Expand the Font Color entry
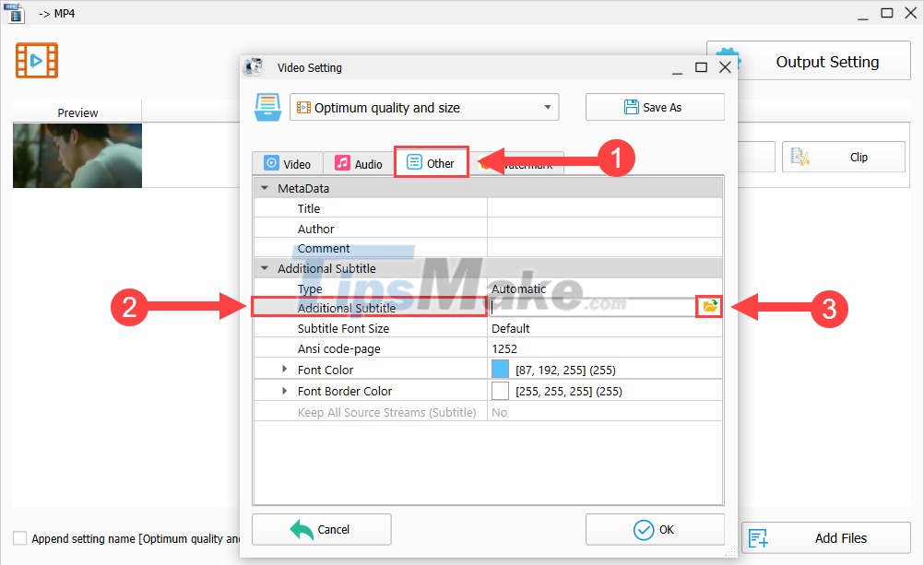This screenshot has height=565, width=924. point(284,370)
